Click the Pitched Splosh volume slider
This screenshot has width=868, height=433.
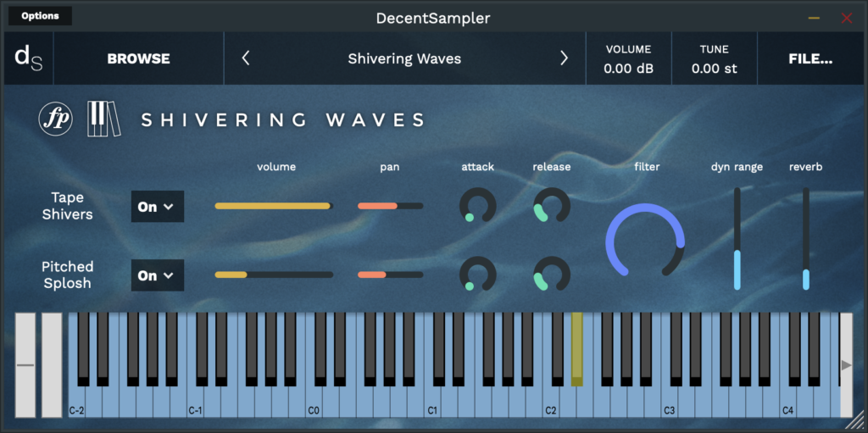pos(274,275)
